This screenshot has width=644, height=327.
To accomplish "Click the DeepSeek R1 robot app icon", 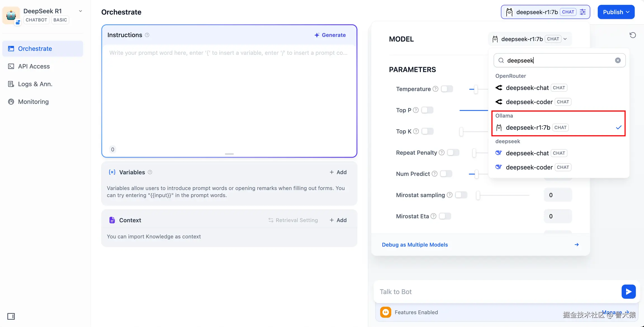I will pyautogui.click(x=11, y=15).
